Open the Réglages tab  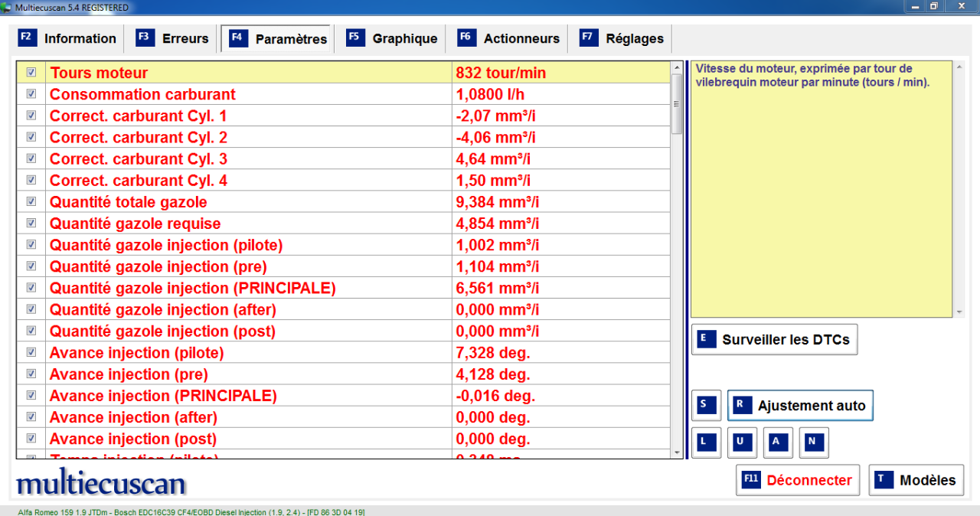622,38
